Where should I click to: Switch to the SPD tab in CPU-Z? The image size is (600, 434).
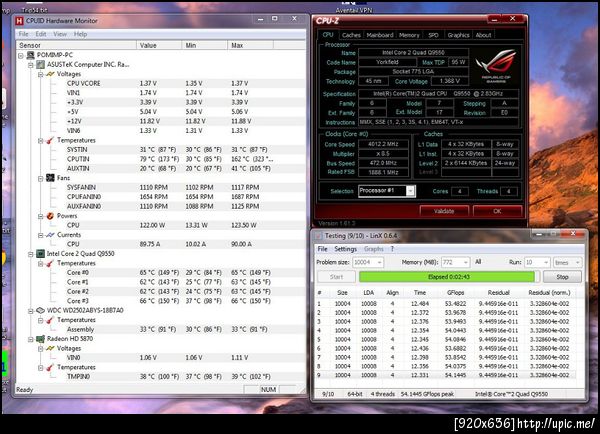coord(433,35)
